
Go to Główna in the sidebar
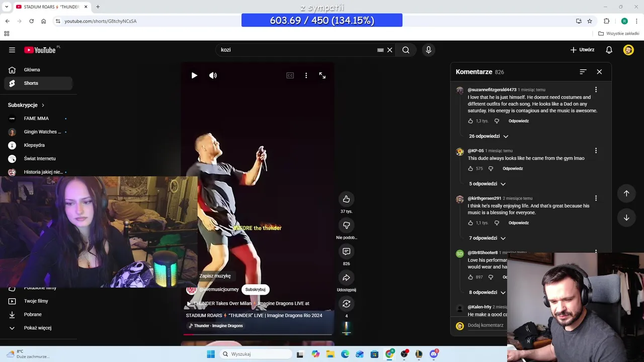tap(38, 70)
